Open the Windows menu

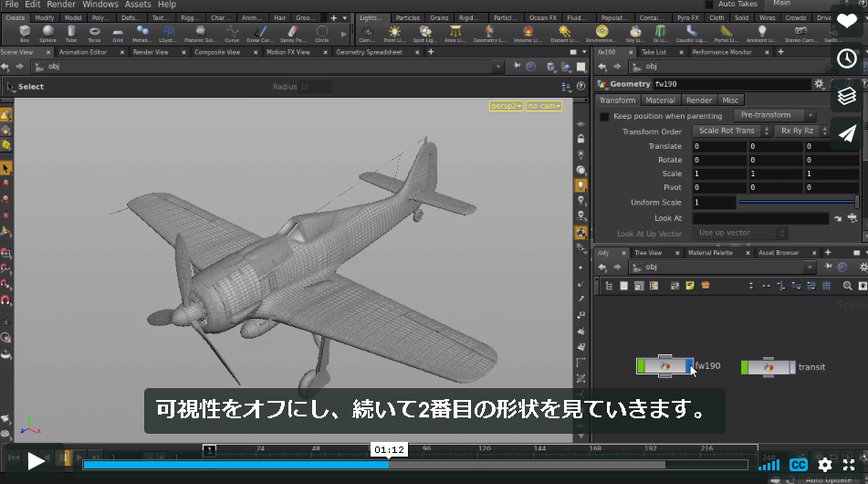click(100, 5)
